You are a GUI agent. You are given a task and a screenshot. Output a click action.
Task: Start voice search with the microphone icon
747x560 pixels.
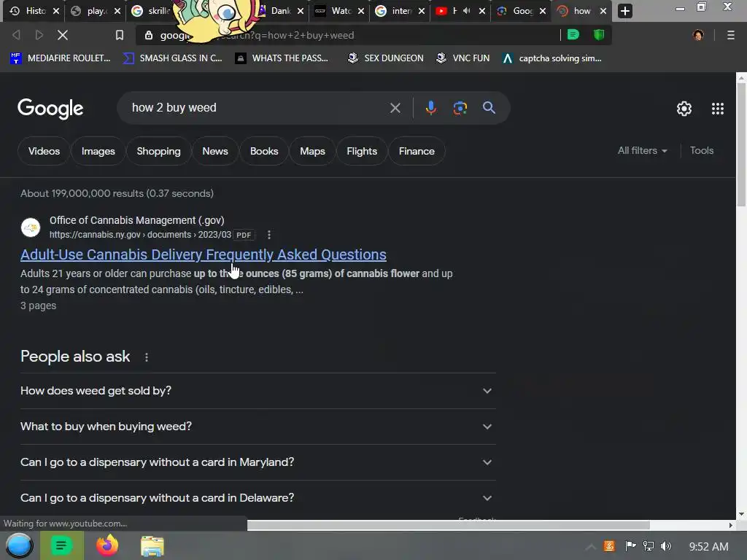pos(430,108)
